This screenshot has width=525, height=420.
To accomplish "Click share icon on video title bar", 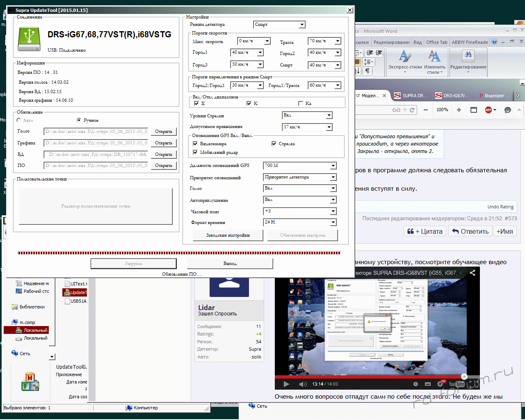I will coord(472,272).
